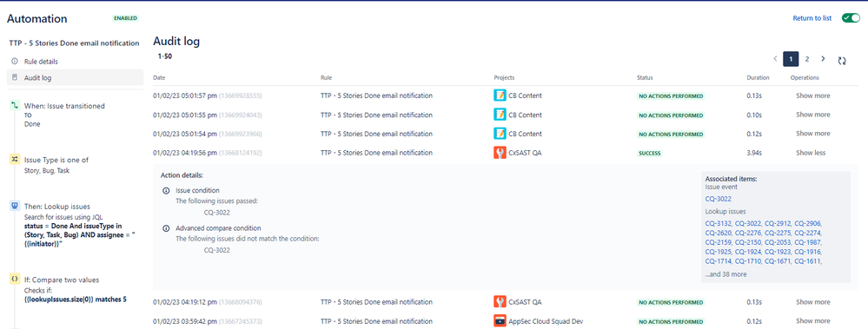This screenshot has width=868, height=329.
Task: Click the ...and 38 more text
Action: click(726, 273)
